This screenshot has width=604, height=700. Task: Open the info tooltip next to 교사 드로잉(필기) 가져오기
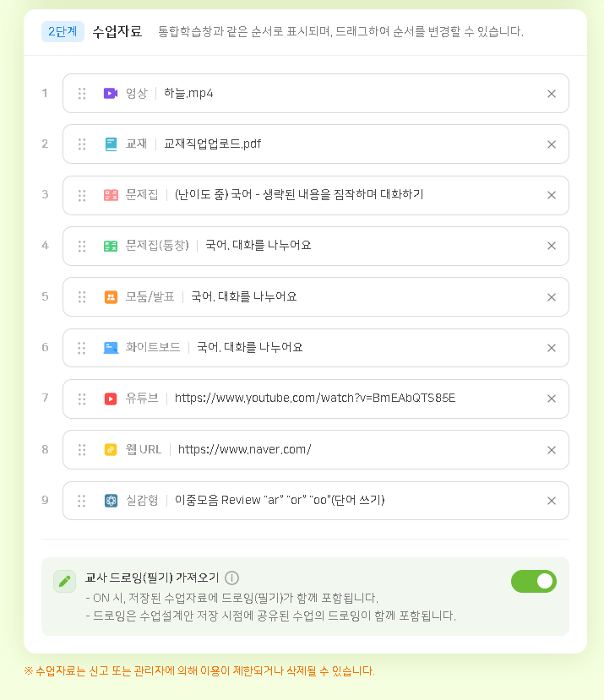[x=232, y=578]
